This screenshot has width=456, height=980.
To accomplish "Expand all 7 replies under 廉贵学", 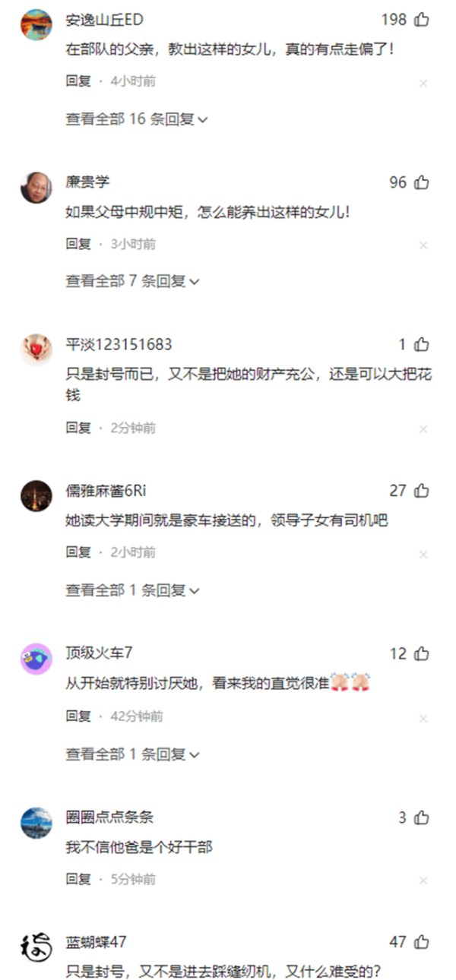I will coord(133,281).
